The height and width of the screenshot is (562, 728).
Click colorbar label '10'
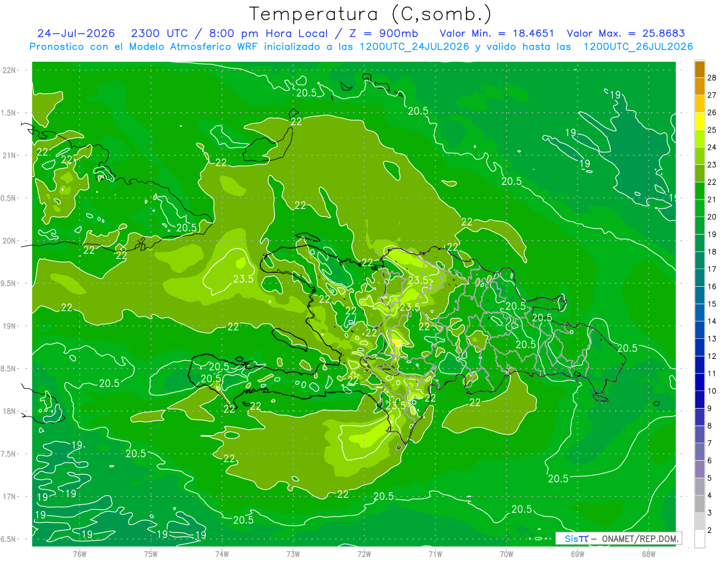pyautogui.click(x=712, y=391)
